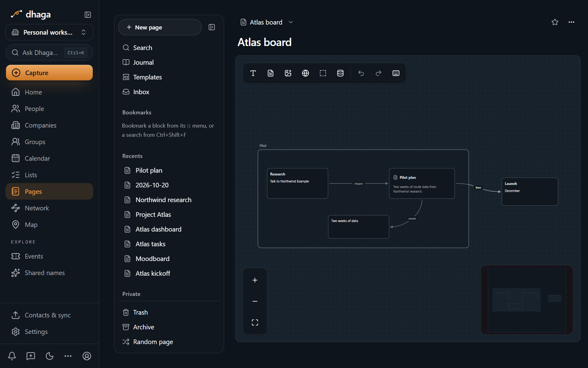Star the Atlas board page
This screenshot has height=368, width=588.
pyautogui.click(x=555, y=22)
